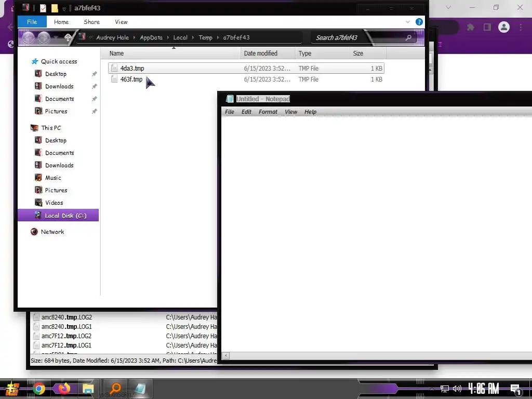Open Google Chrome from taskbar
This screenshot has height=399, width=532.
(39, 389)
